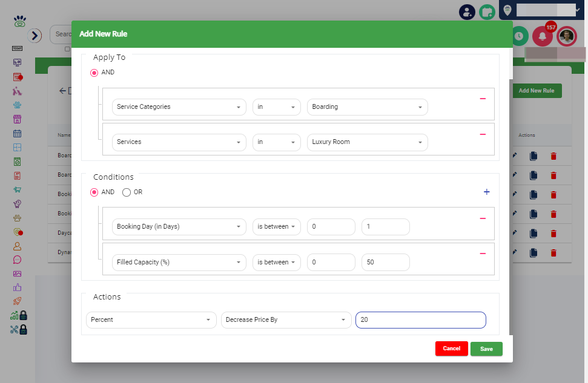This screenshot has height=383, width=588.
Task: Open the pink chat bubble sidebar icon
Action: pos(17,260)
